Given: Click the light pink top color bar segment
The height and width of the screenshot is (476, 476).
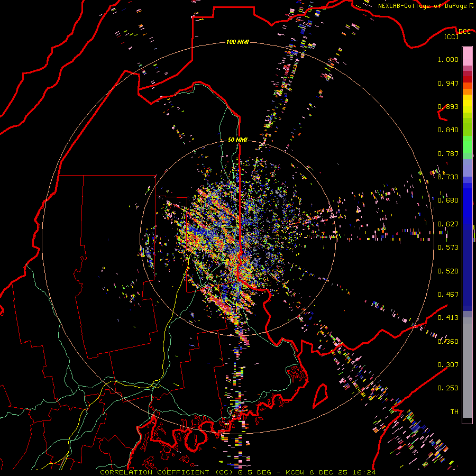Looking at the screenshot, I should [467, 56].
